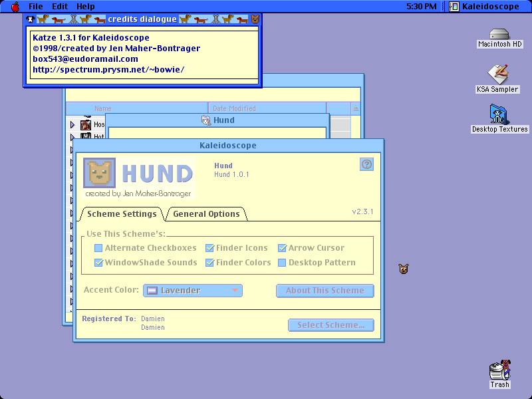This screenshot has height=399, width=532.
Task: Enable the Desktop Pattern checkbox
Action: click(282, 263)
